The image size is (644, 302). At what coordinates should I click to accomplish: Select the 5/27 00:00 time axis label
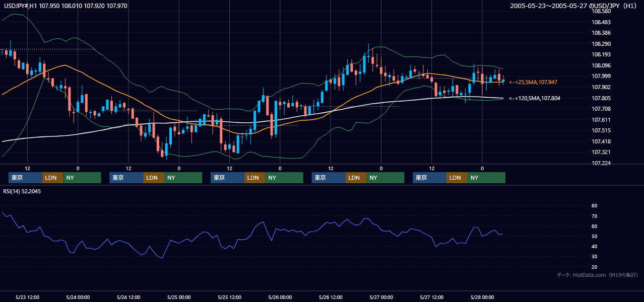click(381, 297)
